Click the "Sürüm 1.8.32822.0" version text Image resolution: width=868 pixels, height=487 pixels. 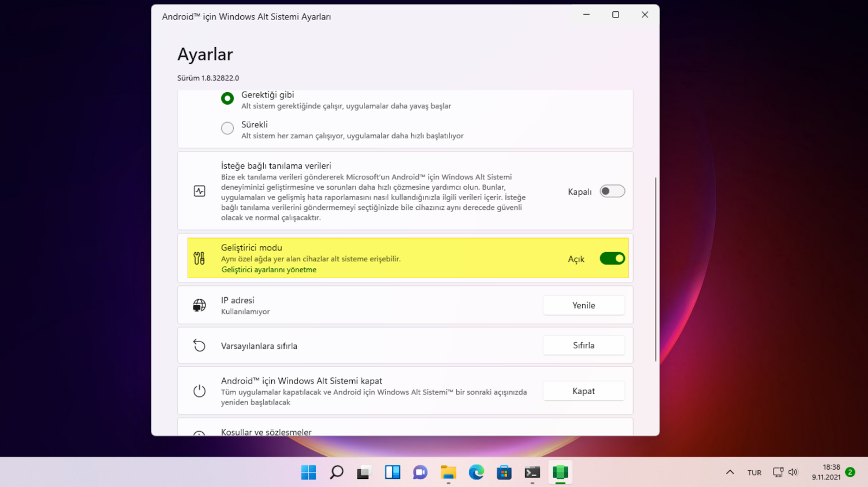[x=208, y=78]
